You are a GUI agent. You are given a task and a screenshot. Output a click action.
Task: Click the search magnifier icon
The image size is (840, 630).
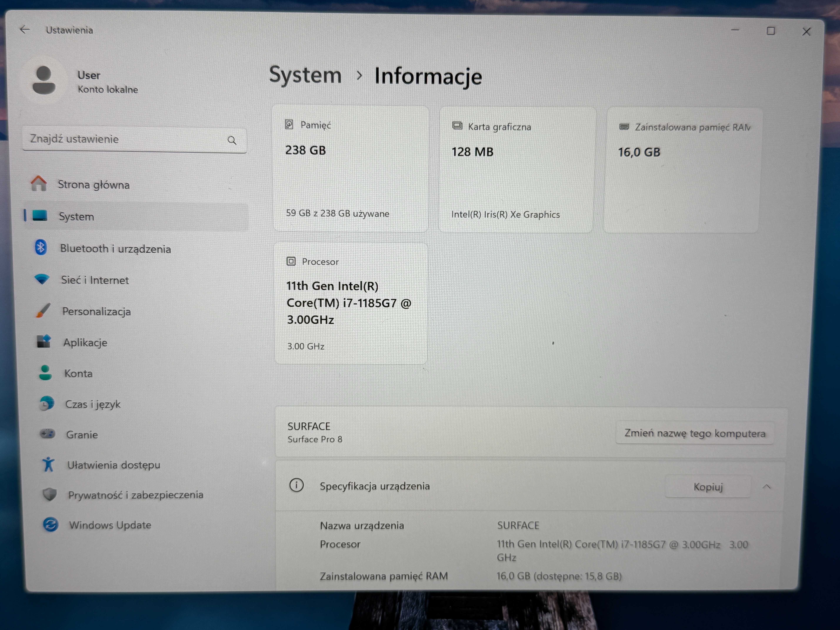coord(232,140)
